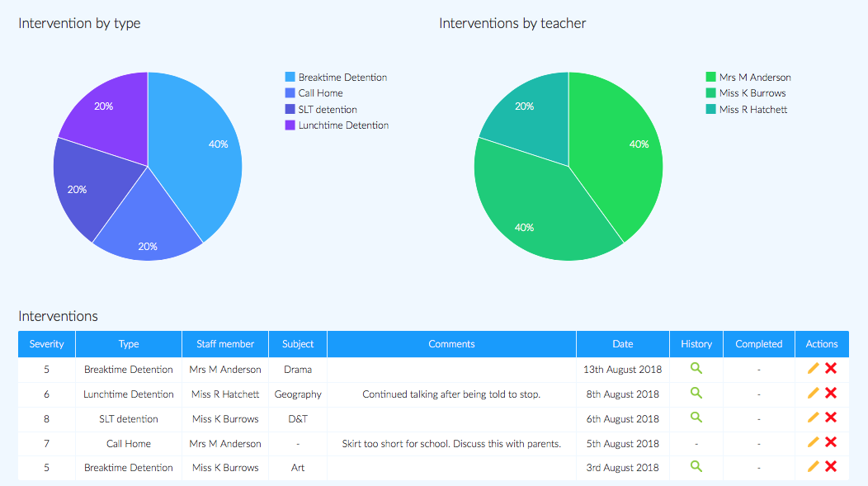Screen dimensions: 868x486
Task: Delete the Call Home intervention
Action: click(830, 442)
